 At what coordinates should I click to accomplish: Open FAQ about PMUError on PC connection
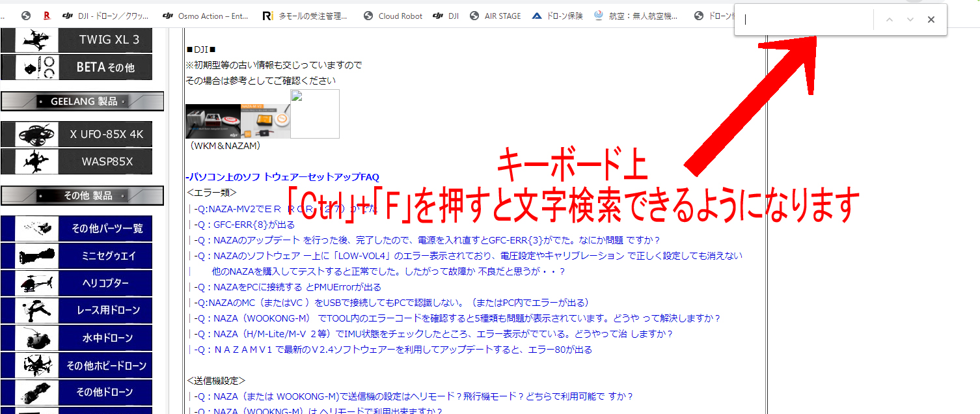(x=287, y=286)
